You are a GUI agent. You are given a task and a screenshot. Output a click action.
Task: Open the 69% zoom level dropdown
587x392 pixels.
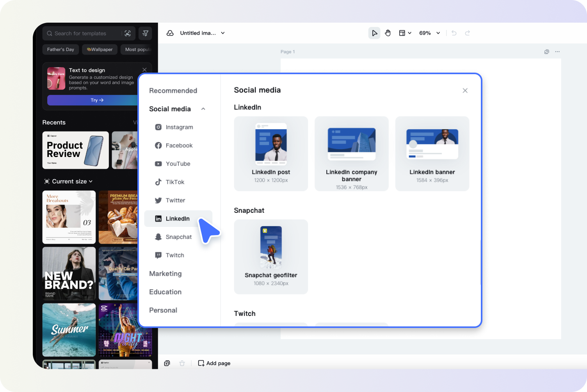[429, 33]
